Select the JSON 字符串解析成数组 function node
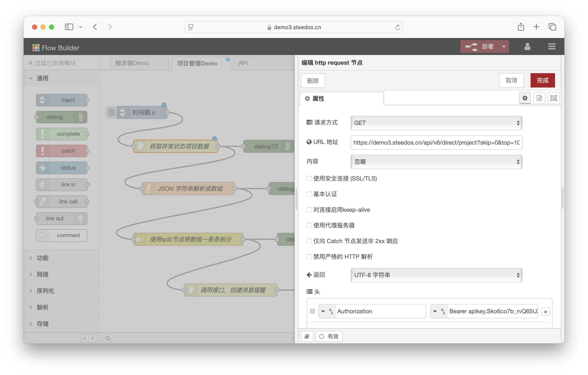This screenshot has height=375, width=588. (189, 189)
